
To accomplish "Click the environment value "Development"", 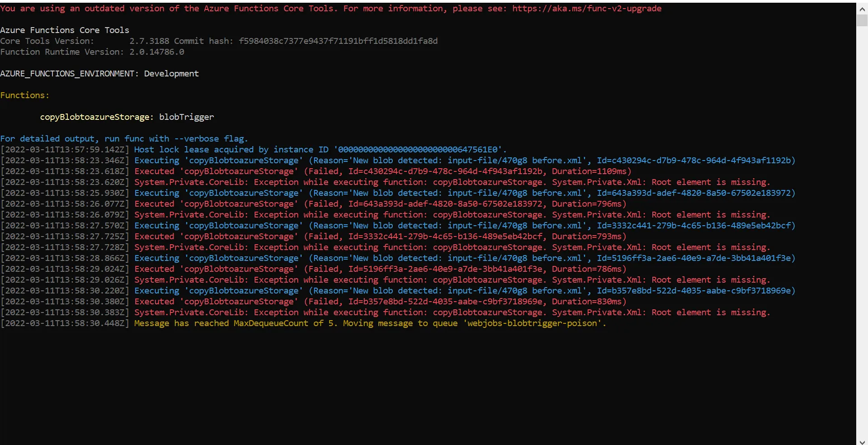I will [x=171, y=74].
